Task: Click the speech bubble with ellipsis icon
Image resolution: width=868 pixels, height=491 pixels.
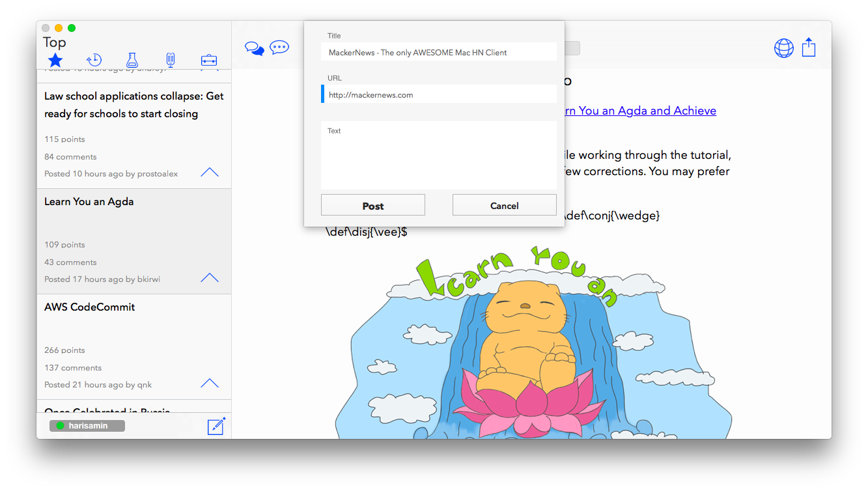Action: tap(279, 48)
